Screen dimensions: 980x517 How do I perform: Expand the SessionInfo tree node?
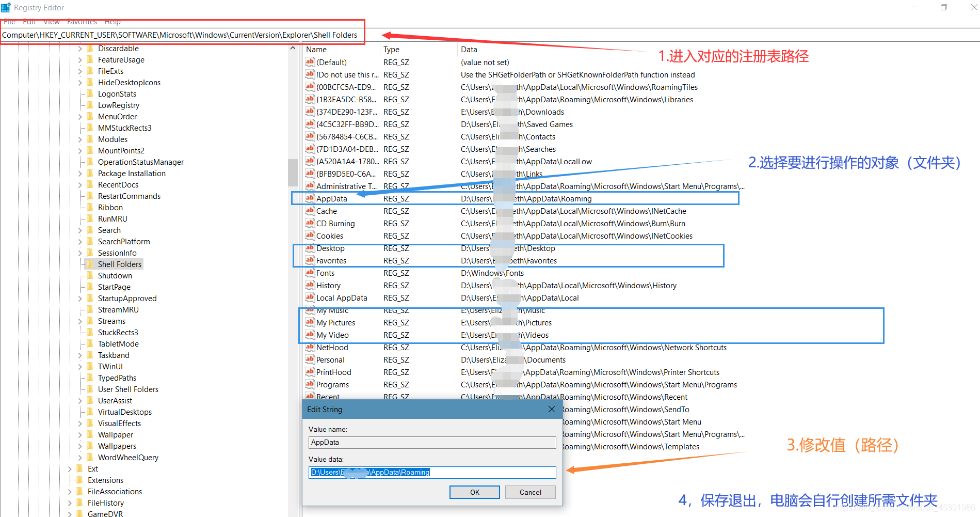coord(80,253)
